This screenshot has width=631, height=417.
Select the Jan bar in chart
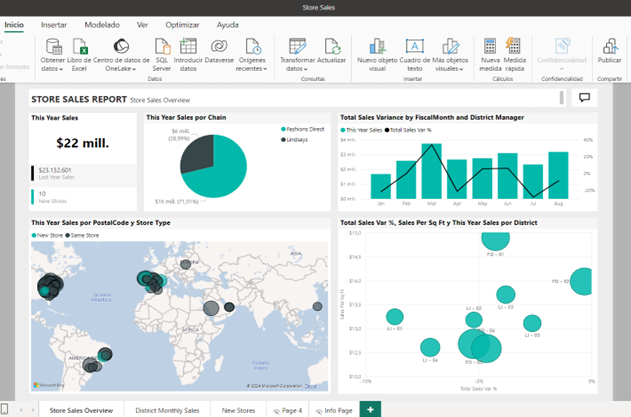381,186
